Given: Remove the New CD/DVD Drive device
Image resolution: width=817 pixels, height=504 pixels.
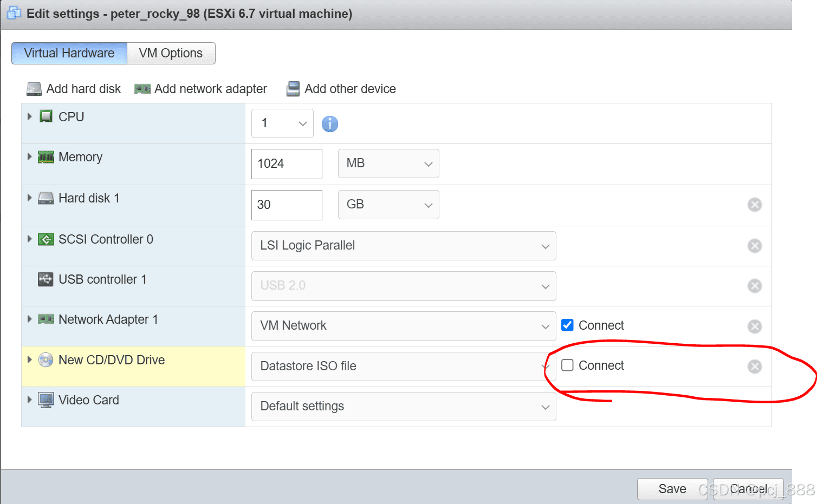Looking at the screenshot, I should pos(754,366).
